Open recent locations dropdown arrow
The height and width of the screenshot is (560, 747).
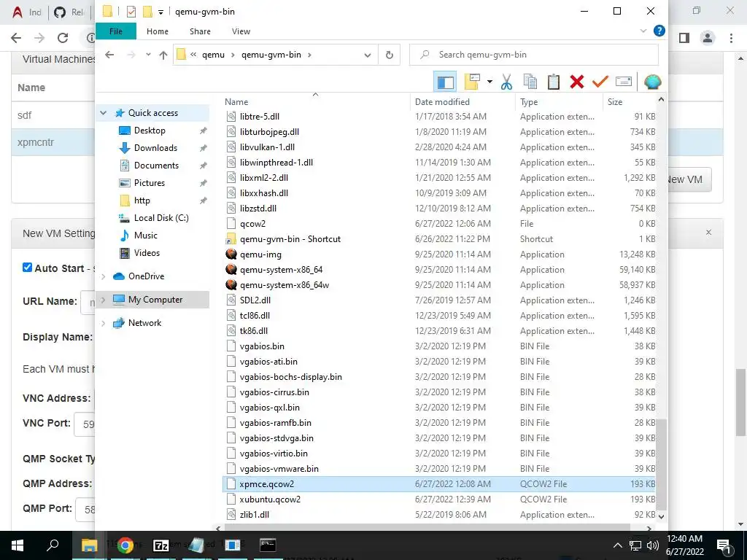click(148, 55)
